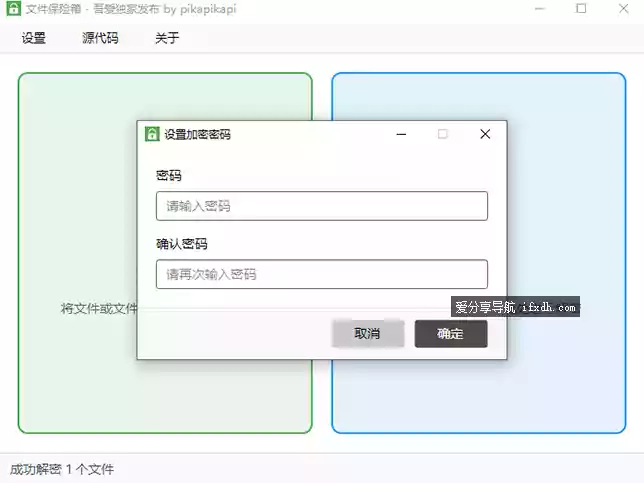Click the 密码 label above the first field
The height and width of the screenshot is (483, 644).
tap(169, 176)
